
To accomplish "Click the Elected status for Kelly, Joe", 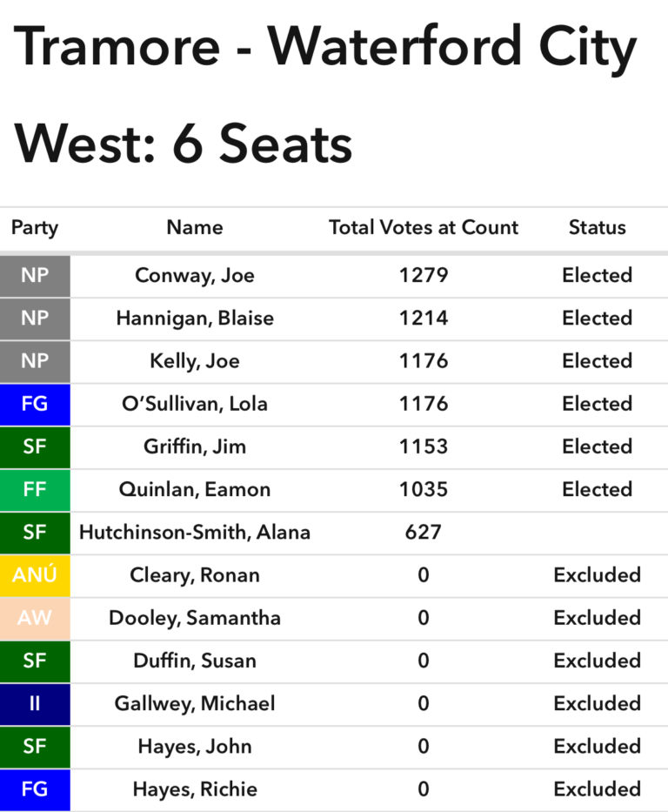I will pyautogui.click(x=597, y=361).
